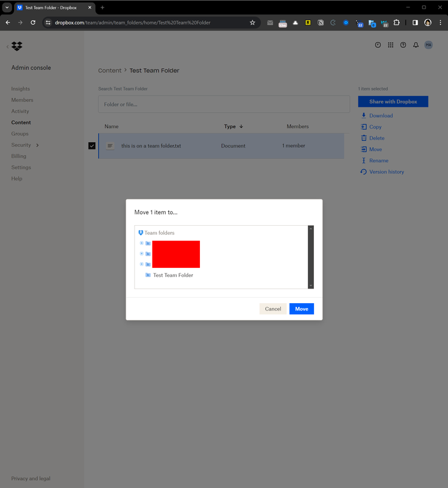This screenshot has width=448, height=488.
Task: Click '1 member' cell in file row
Action: 293,146
